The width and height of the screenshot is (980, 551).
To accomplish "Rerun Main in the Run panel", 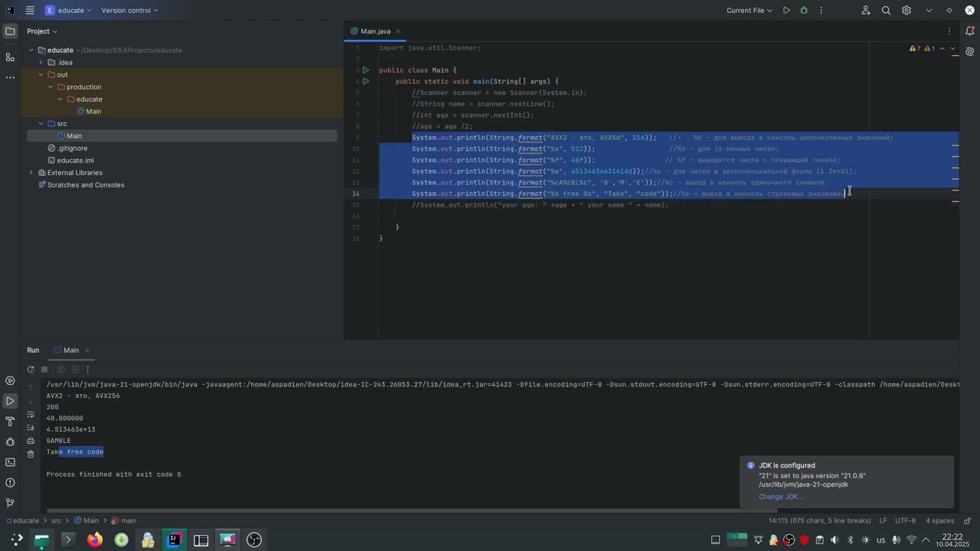I will 31,370.
